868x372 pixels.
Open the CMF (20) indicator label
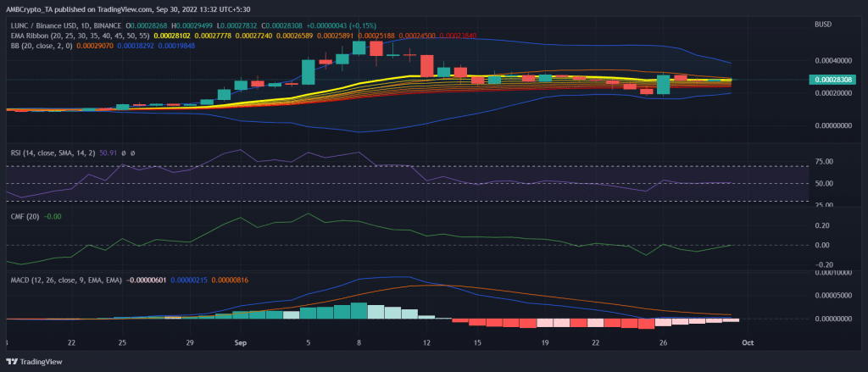25,216
